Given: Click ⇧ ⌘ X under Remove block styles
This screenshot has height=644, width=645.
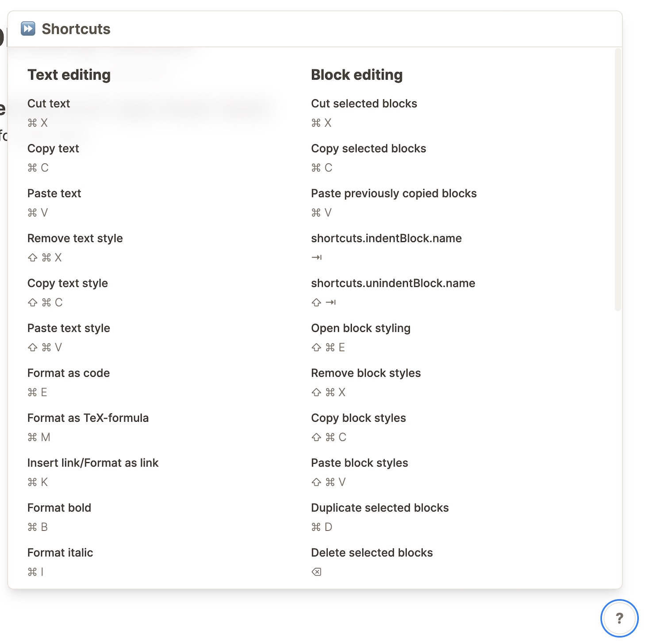Looking at the screenshot, I should 329,393.
